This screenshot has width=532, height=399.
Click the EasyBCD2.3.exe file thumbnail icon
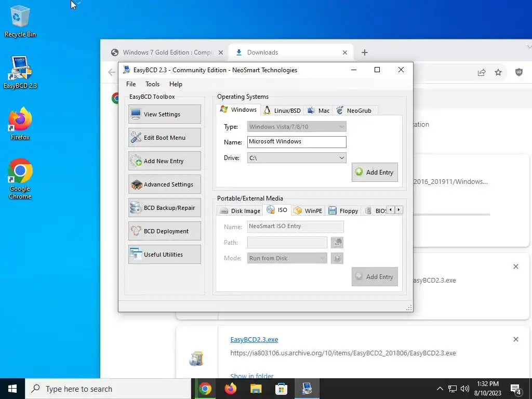coord(196,358)
